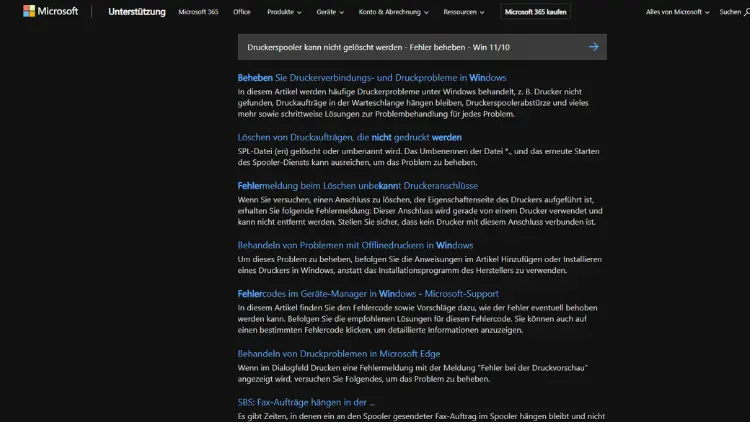Screen dimensions: 750x422
Task: Open Beheben Sie Druckerverbindungs- und Druckprobleme result
Action: coord(372,78)
